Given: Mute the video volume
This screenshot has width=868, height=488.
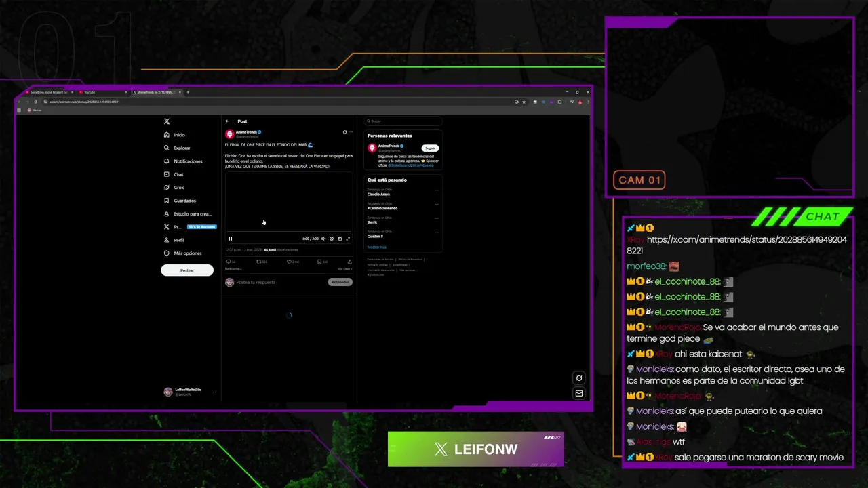Looking at the screenshot, I should point(323,239).
